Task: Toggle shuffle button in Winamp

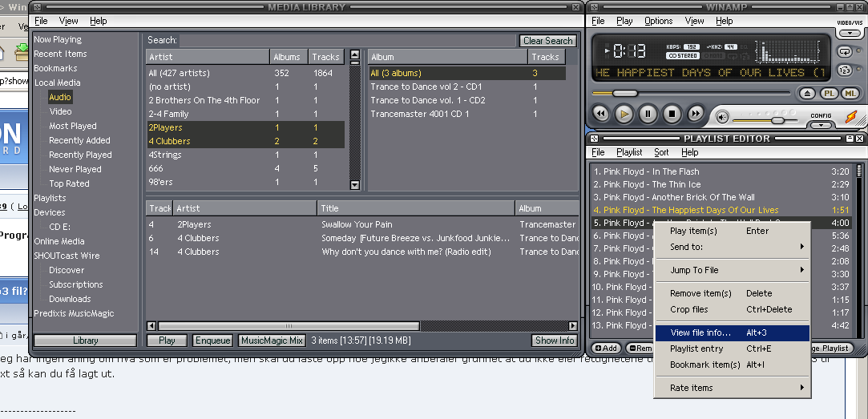Action: [x=844, y=71]
